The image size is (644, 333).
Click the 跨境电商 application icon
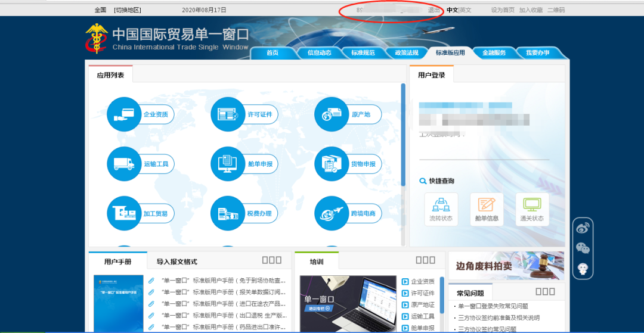click(331, 213)
